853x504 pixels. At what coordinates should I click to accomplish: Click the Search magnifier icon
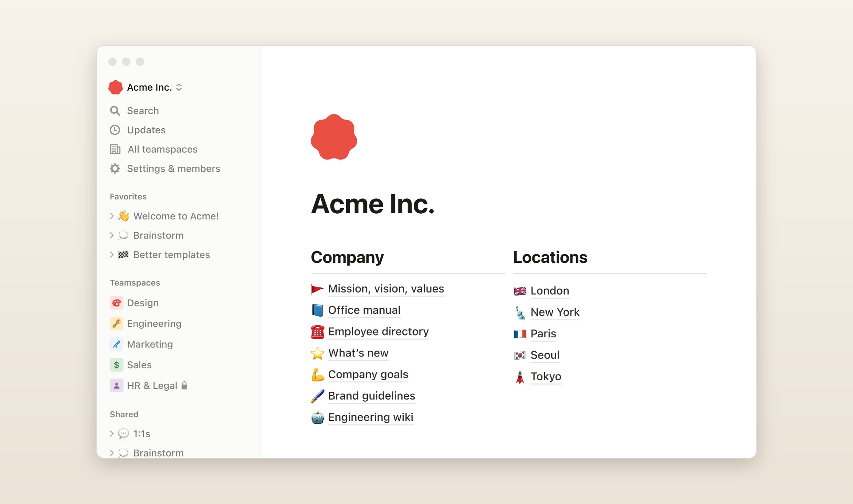click(x=115, y=111)
